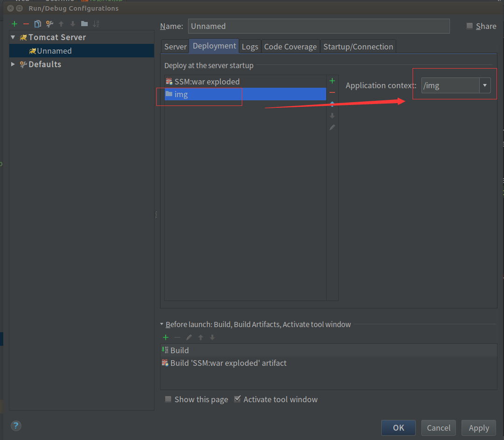Select Deployment tab
The height and width of the screenshot is (440, 504).
214,46
